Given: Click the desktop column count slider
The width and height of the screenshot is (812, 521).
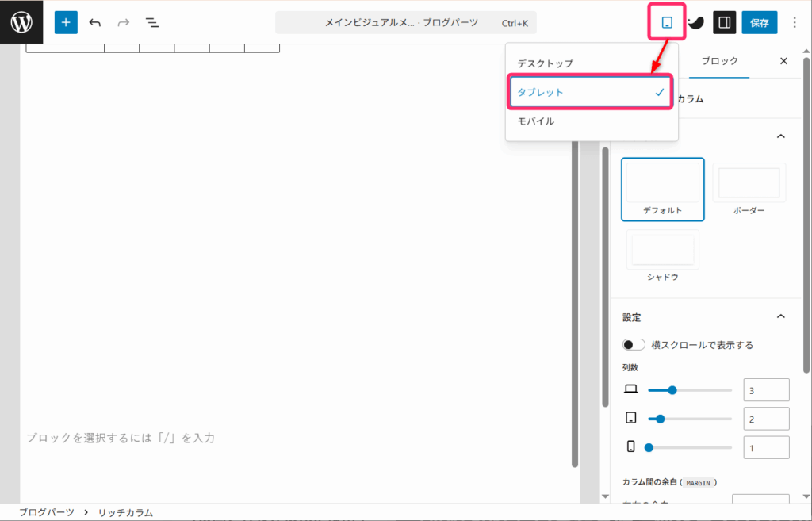Looking at the screenshot, I should coord(689,390).
